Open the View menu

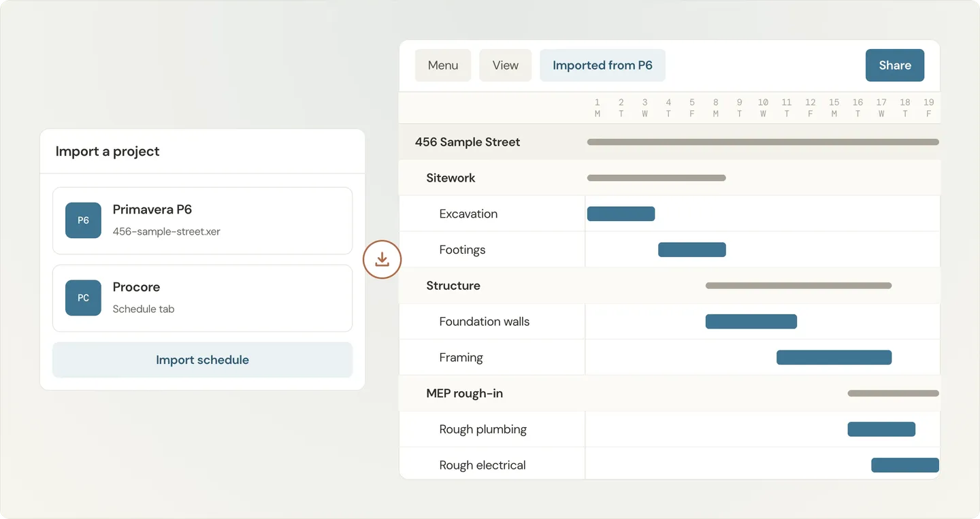tap(506, 65)
